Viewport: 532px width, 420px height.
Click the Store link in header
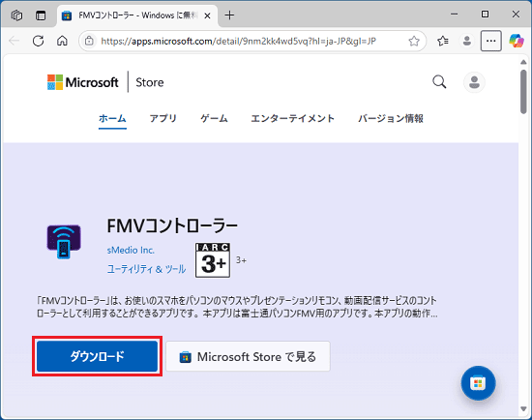pos(150,82)
